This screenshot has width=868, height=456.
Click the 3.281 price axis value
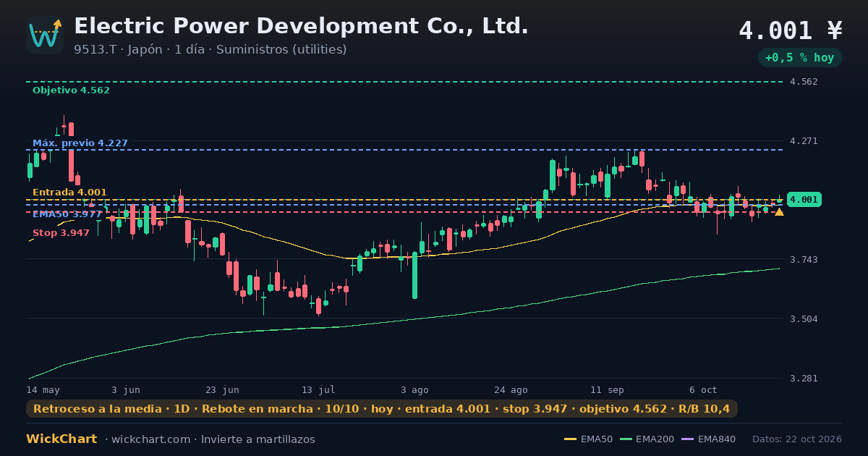pyautogui.click(x=804, y=379)
